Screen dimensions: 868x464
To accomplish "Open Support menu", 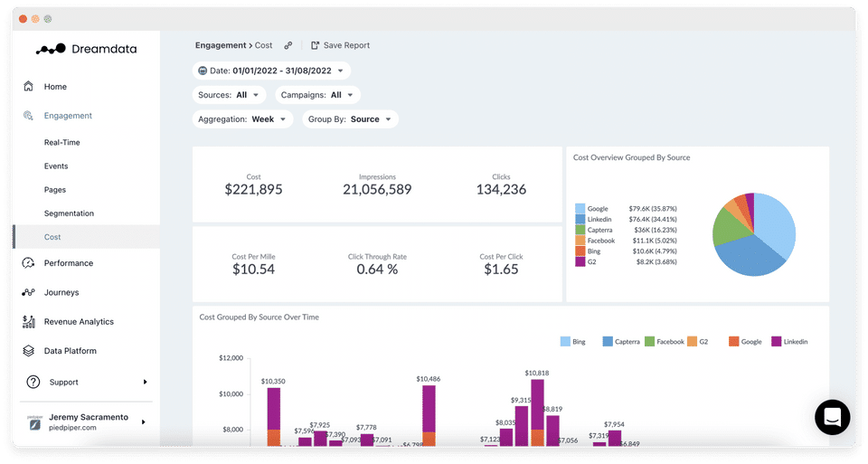I will click(x=63, y=382).
